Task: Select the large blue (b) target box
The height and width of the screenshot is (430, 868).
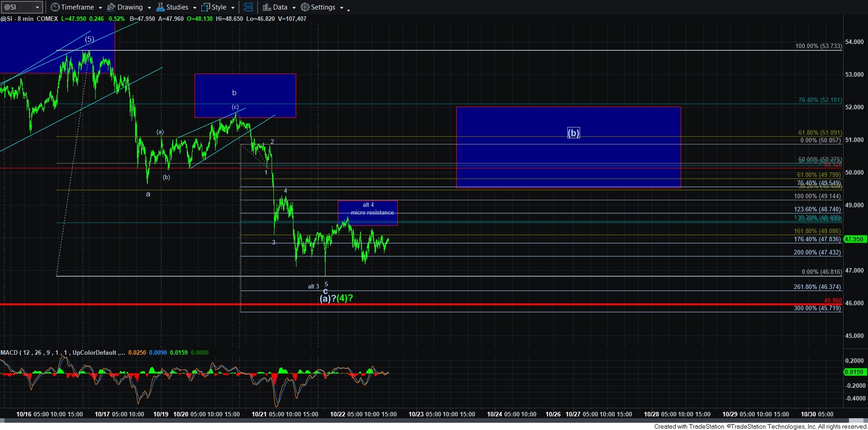Action: click(x=568, y=154)
